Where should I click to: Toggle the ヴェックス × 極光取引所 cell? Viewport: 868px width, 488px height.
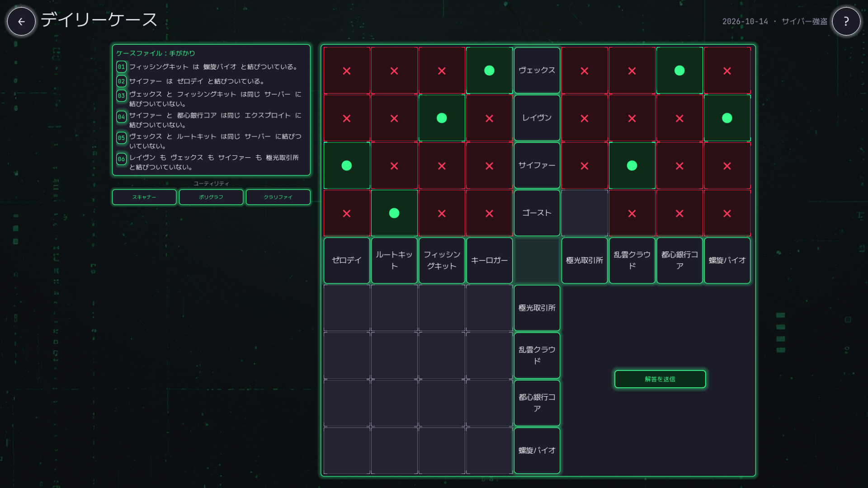coord(585,70)
